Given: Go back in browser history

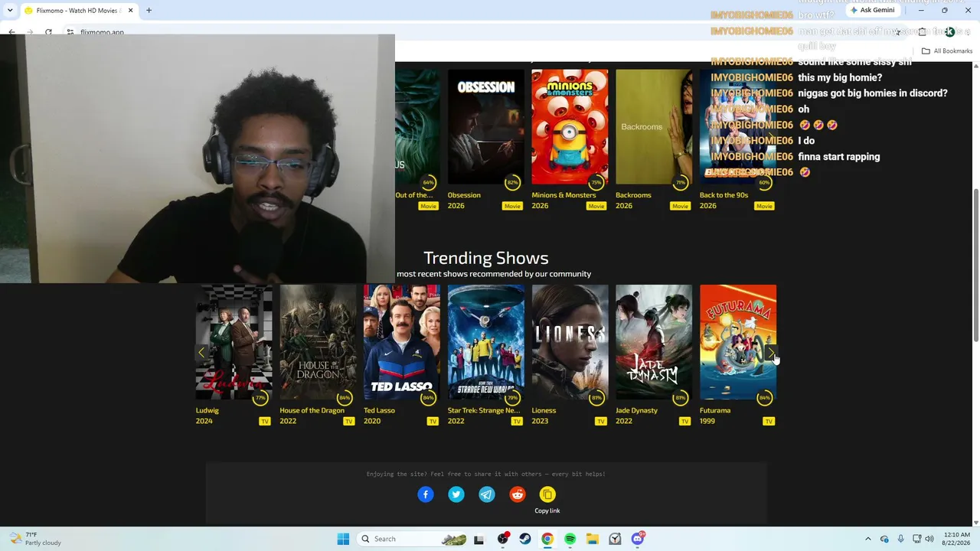Looking at the screenshot, I should (11, 32).
